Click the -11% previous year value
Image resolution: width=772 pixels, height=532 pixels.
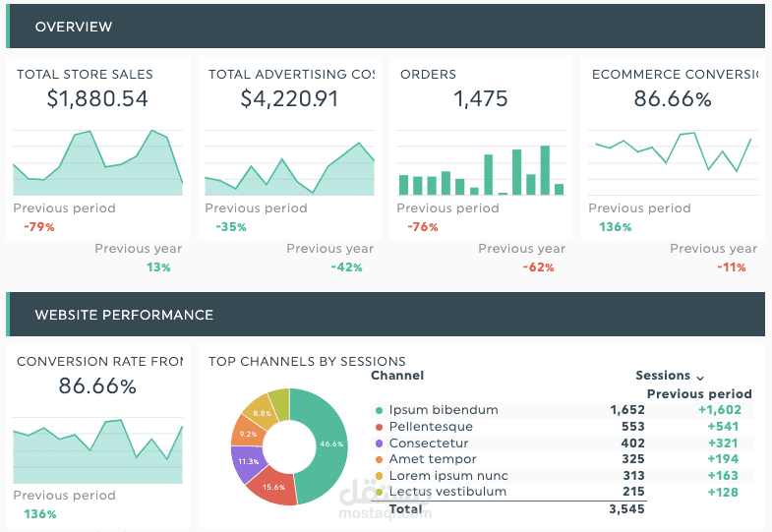pos(732,267)
